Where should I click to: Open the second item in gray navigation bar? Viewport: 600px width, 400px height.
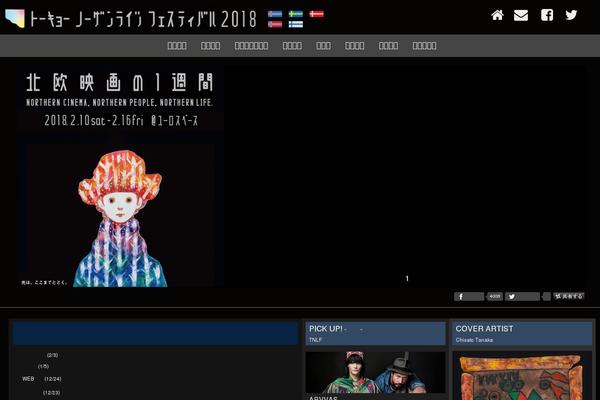[x=210, y=46]
